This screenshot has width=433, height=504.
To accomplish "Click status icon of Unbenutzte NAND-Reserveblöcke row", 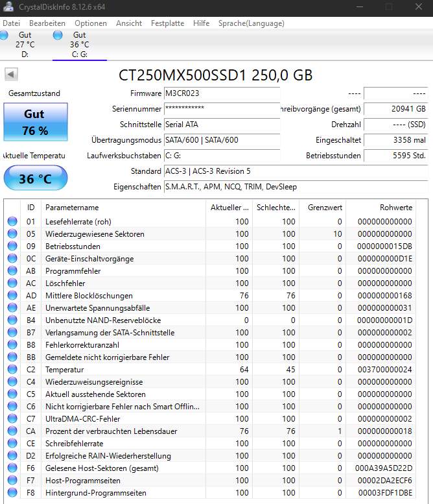I will (12, 320).
